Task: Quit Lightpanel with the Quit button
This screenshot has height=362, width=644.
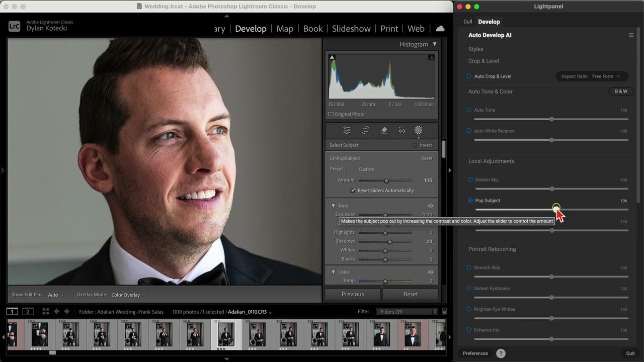Action: pyautogui.click(x=630, y=353)
